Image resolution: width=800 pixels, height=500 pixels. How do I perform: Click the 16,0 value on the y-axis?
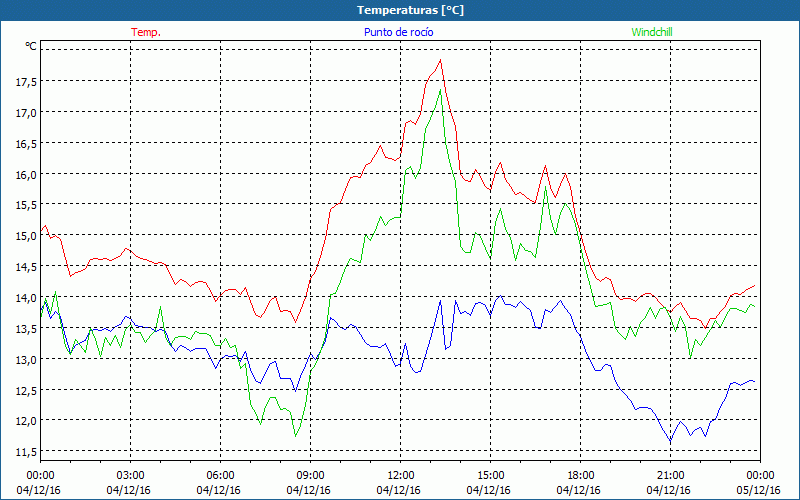pyautogui.click(x=27, y=174)
